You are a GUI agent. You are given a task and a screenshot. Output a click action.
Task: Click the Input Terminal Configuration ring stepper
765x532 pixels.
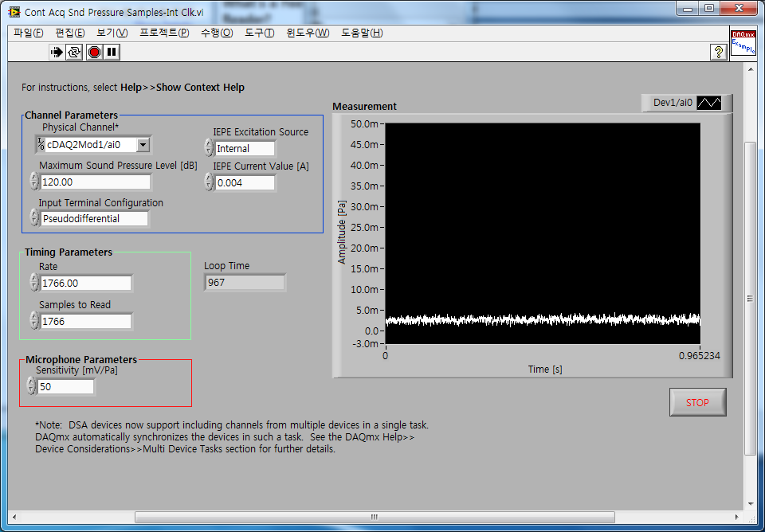34,217
